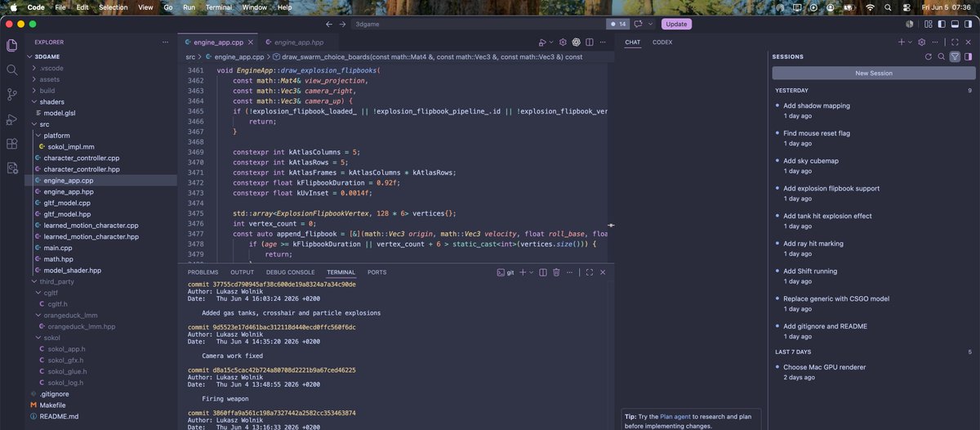
Task: Open Search in the activity bar
Action: point(11,70)
